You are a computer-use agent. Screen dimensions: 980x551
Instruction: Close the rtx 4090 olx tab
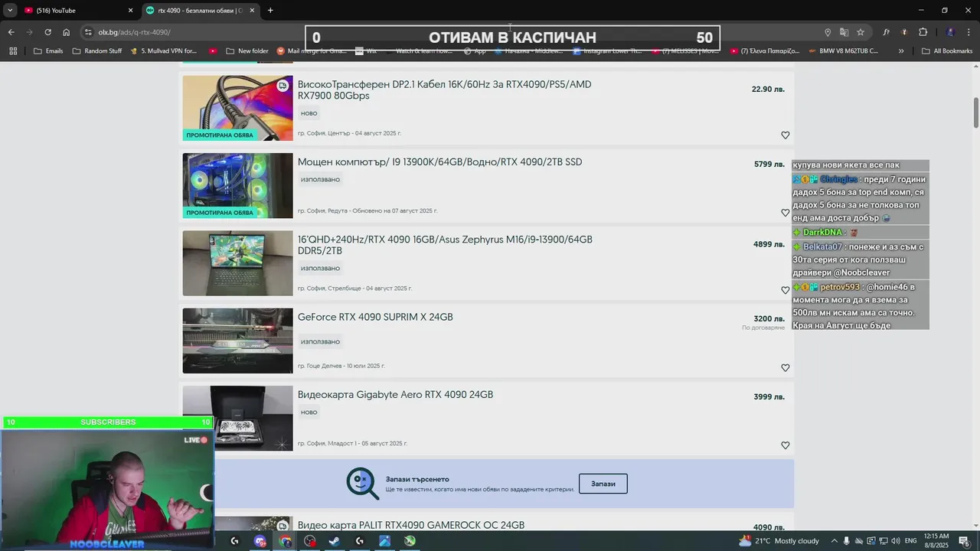(x=252, y=10)
